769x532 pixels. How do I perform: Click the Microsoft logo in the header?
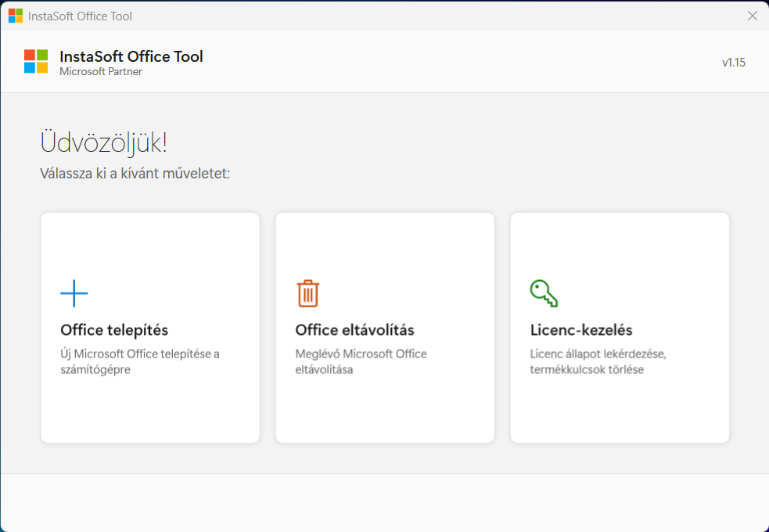point(36,61)
